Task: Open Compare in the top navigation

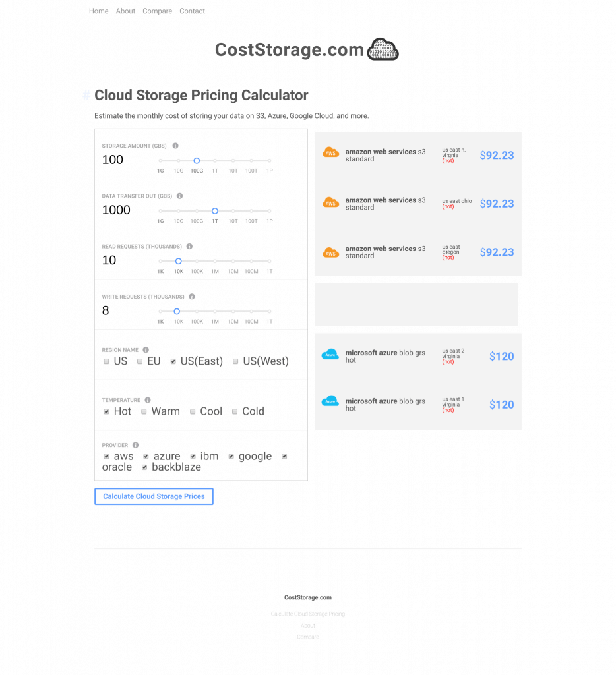Action: coord(157,11)
